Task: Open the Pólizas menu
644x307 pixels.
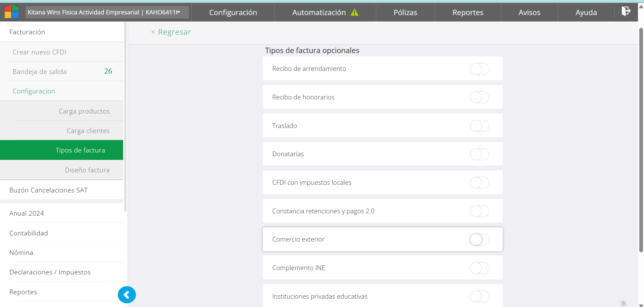Action: [x=405, y=12]
